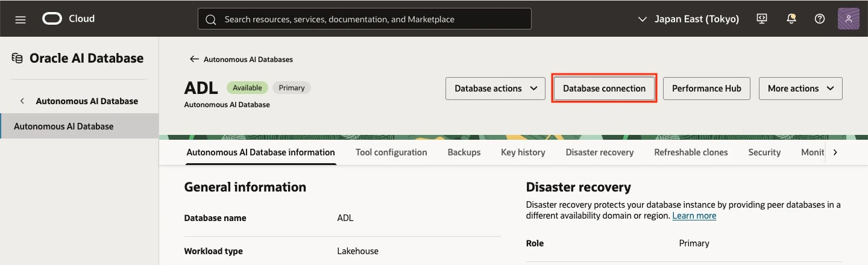Screen dimensions: 868x265
Task: Follow the Learn more link
Action: pyautogui.click(x=694, y=216)
